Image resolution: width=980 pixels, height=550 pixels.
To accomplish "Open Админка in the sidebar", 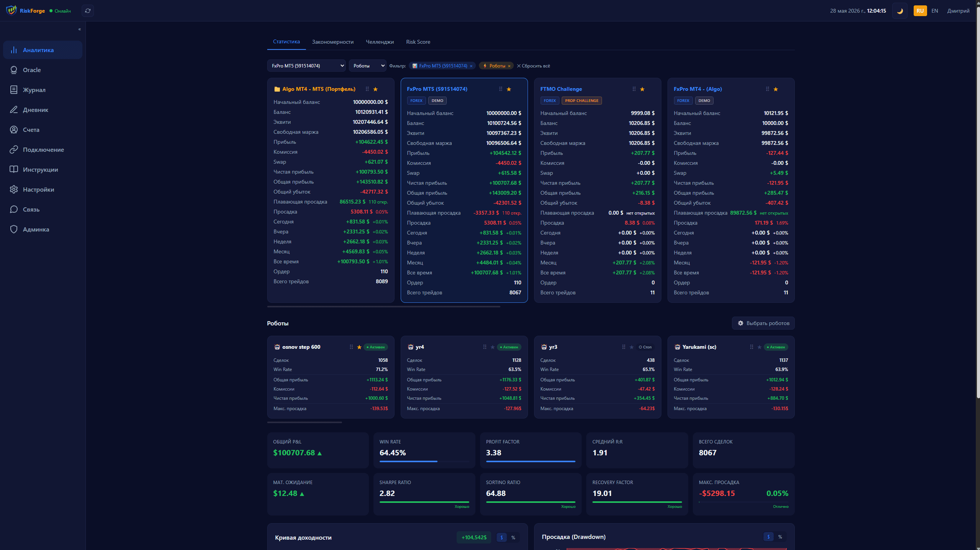I will 43,229.
